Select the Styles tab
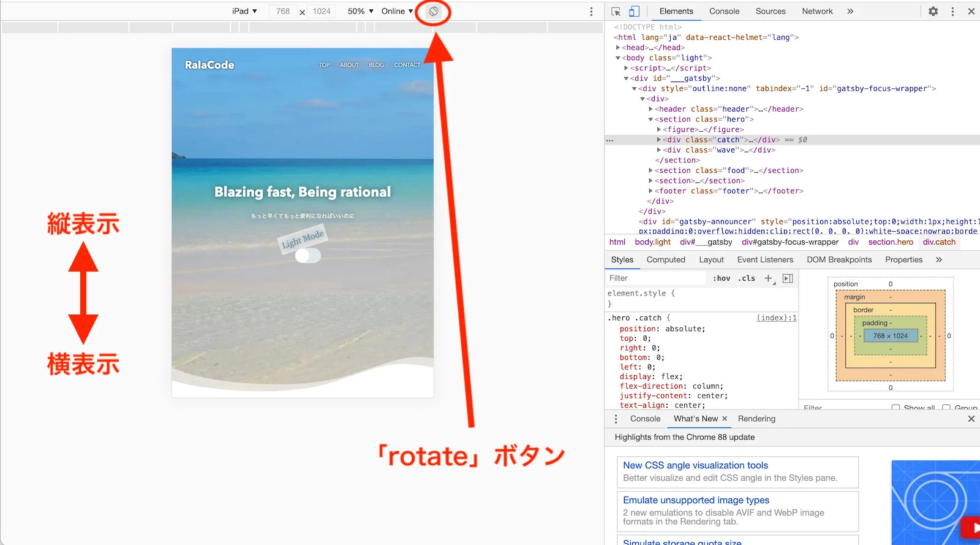Screen dimensions: 980x545 point(622,260)
